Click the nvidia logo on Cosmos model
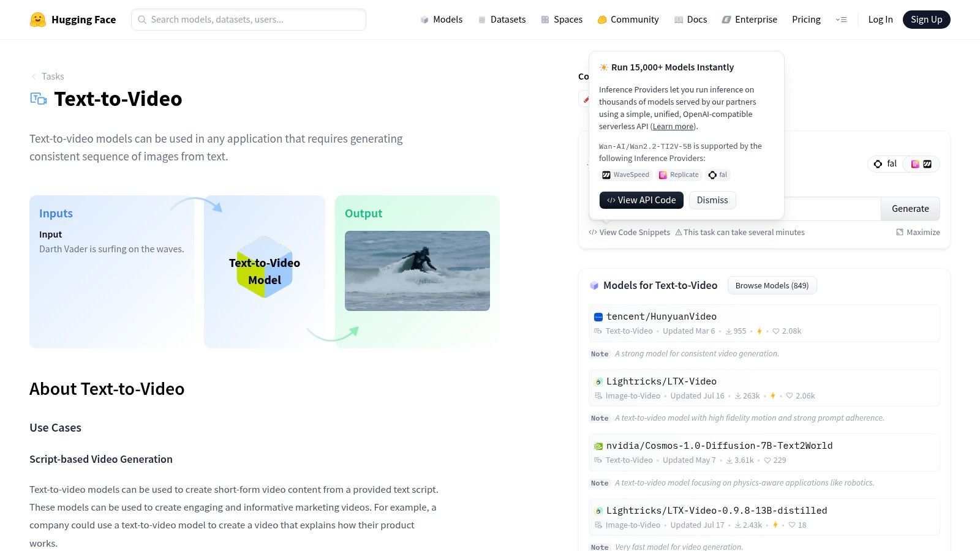The width and height of the screenshot is (980, 551). point(598,446)
